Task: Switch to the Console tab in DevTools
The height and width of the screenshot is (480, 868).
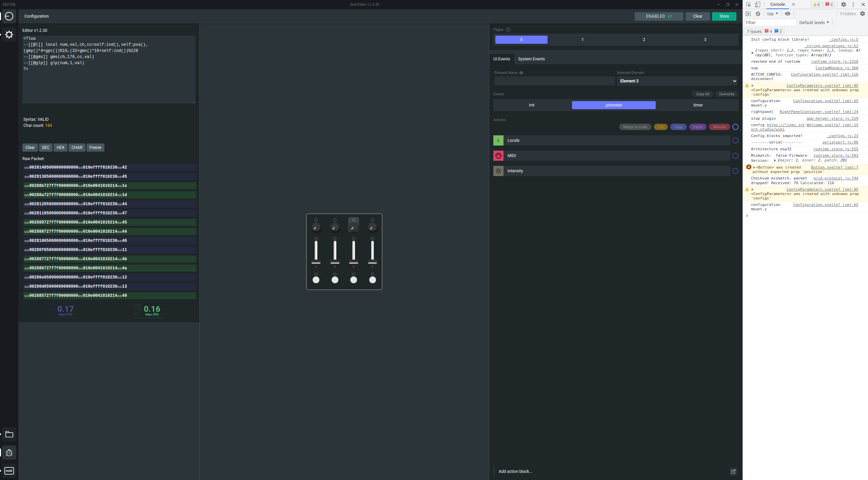Action: pyautogui.click(x=777, y=4)
